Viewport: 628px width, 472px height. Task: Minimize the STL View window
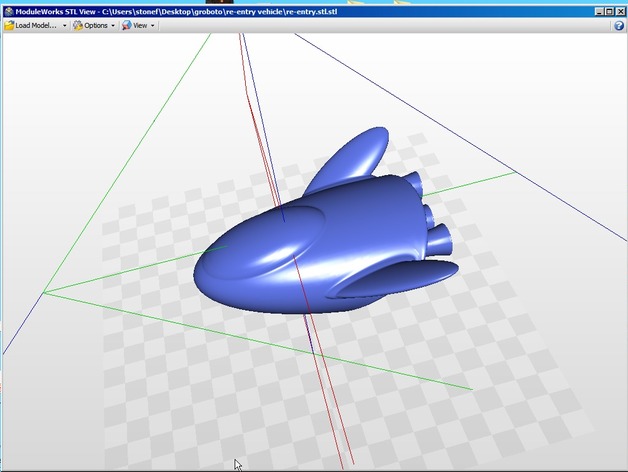(x=597, y=9)
